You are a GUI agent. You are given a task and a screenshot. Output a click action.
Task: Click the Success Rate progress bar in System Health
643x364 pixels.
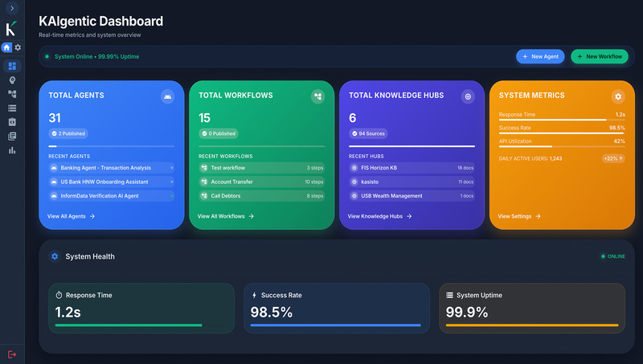pyautogui.click(x=335, y=325)
